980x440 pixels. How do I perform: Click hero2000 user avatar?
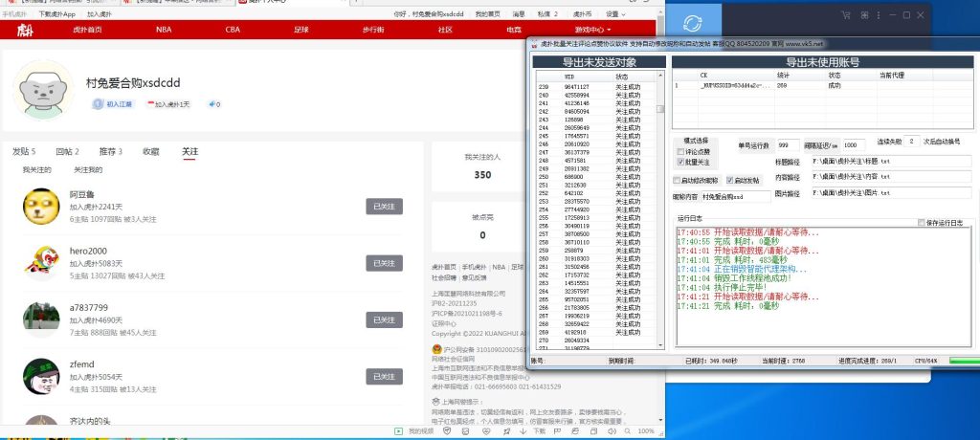click(36, 262)
